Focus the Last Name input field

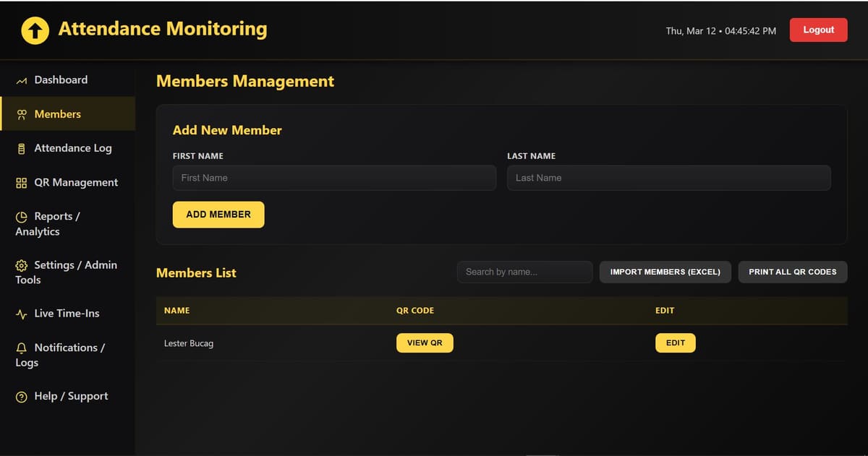coord(668,177)
